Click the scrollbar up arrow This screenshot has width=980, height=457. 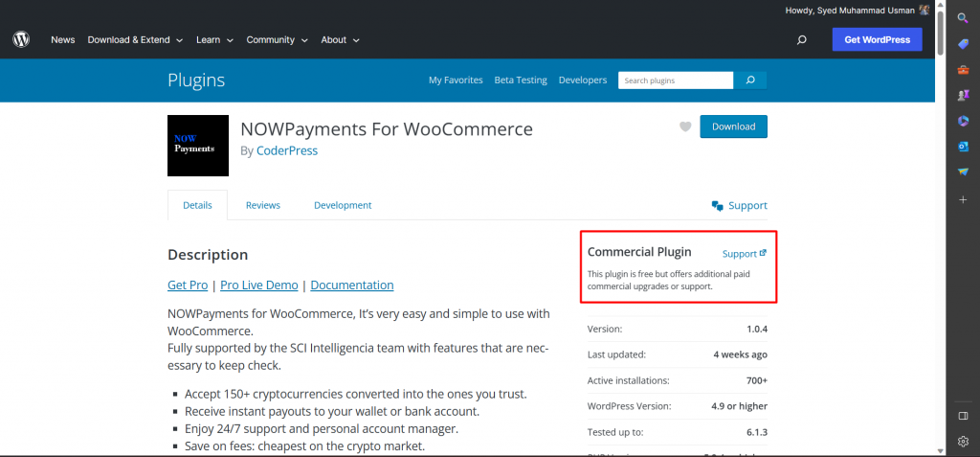941,5
